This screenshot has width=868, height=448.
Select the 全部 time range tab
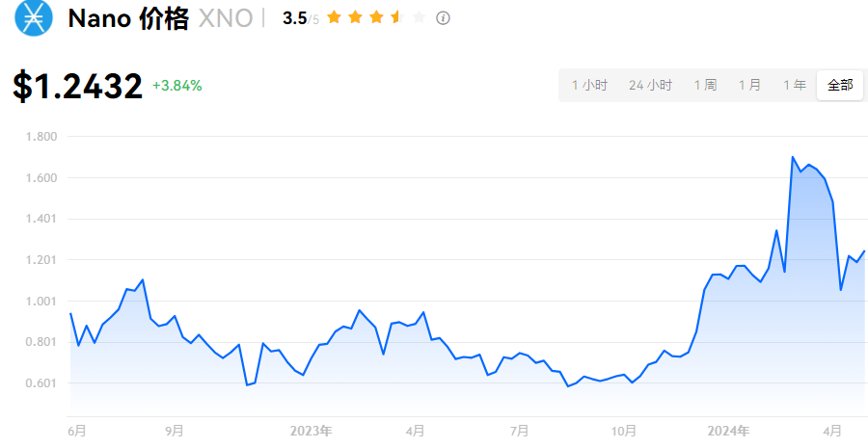[840, 85]
